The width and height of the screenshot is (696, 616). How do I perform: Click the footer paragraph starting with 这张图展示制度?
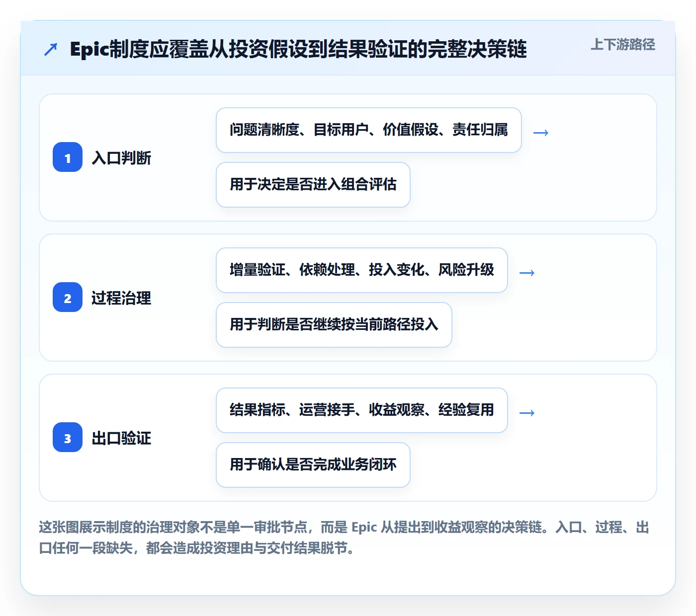(344, 538)
